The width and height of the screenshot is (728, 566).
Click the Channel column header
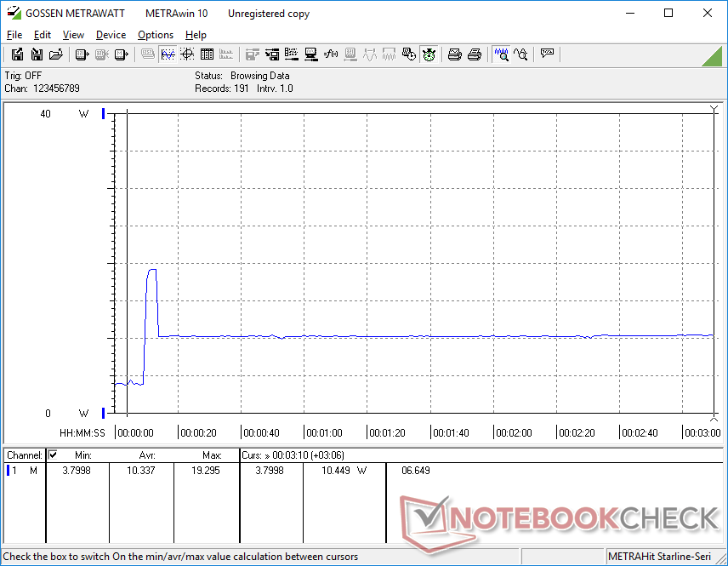25,455
